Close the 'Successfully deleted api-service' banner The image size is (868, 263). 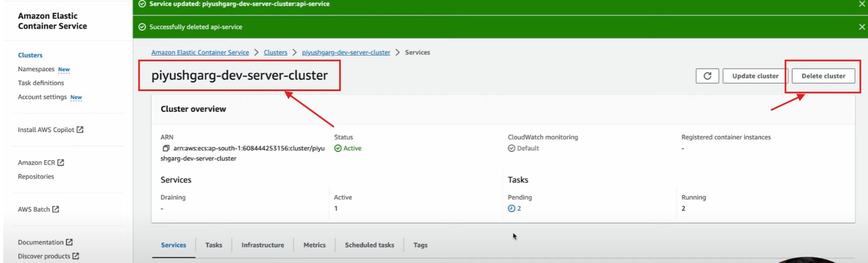[862, 27]
